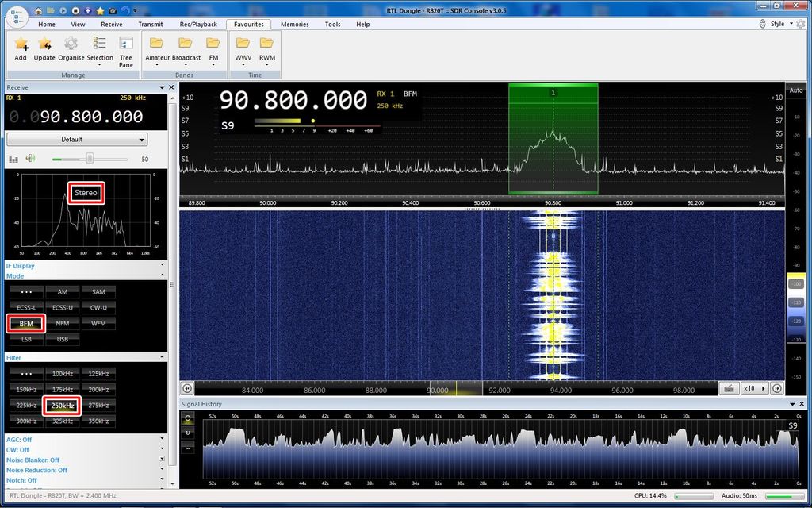Open the WWV time folder dropdown

[x=243, y=52]
